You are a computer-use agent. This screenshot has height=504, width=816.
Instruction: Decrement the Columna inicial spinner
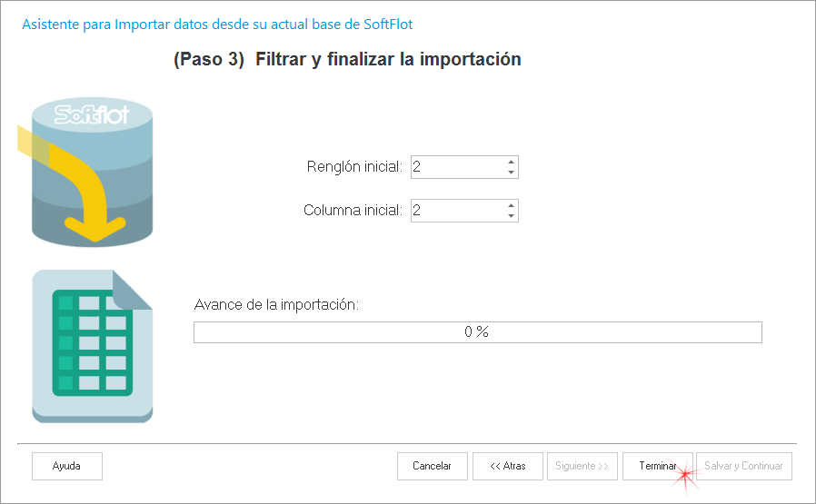(x=511, y=216)
